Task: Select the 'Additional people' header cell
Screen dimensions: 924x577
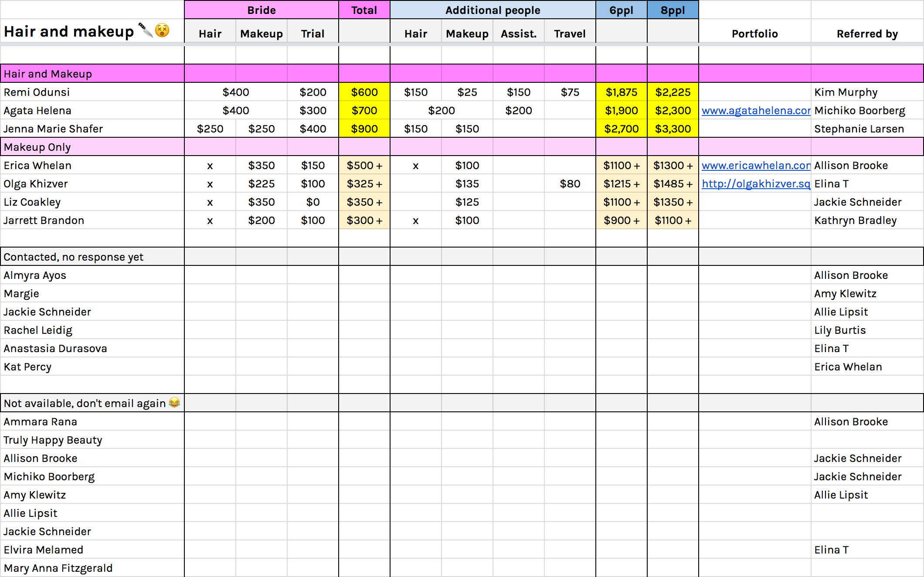Action: [x=493, y=10]
